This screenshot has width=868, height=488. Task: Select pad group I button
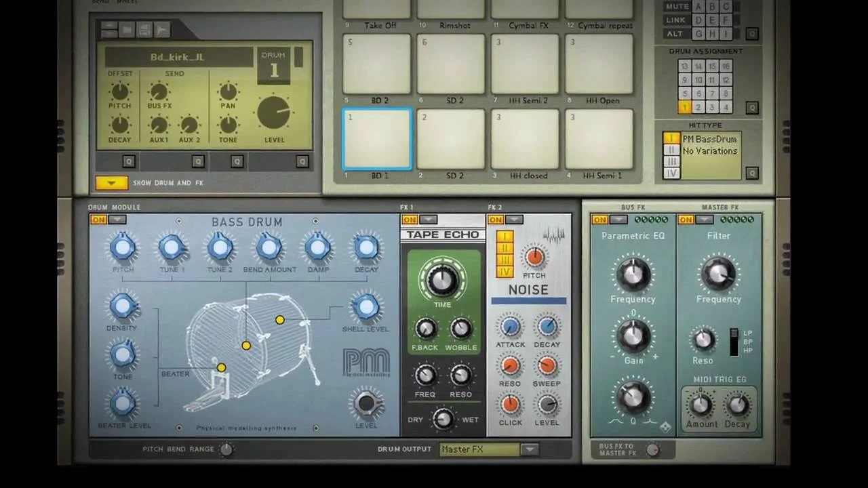(x=726, y=33)
